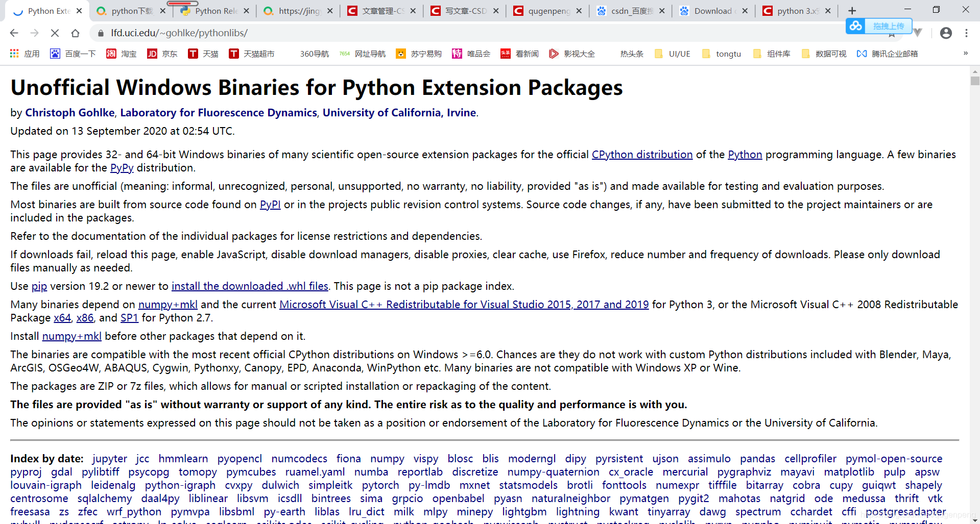Open the PyPI link
Screen dimensions: 980x524
(x=270, y=205)
